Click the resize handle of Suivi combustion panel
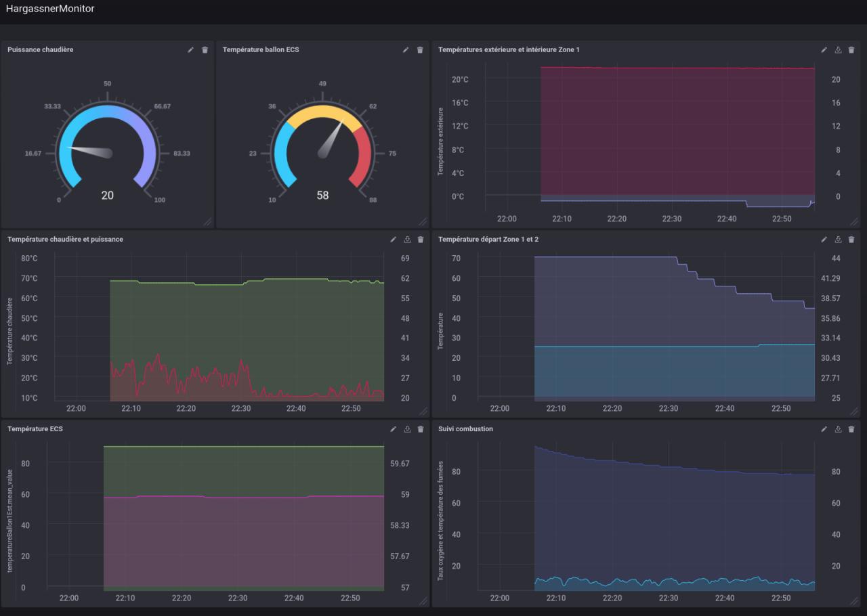This screenshot has height=616, width=867. [855, 600]
